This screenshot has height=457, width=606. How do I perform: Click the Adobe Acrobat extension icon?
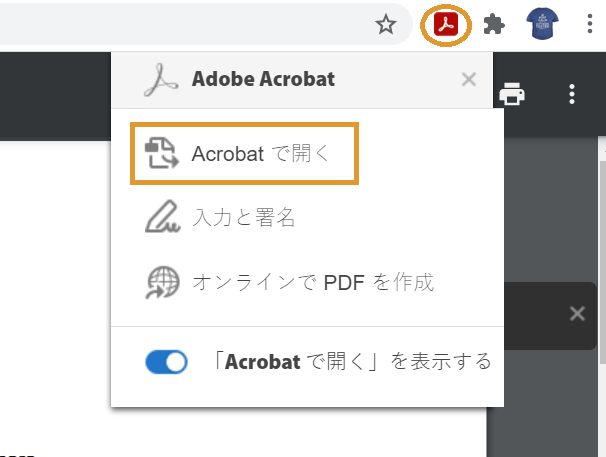pyautogui.click(x=446, y=24)
